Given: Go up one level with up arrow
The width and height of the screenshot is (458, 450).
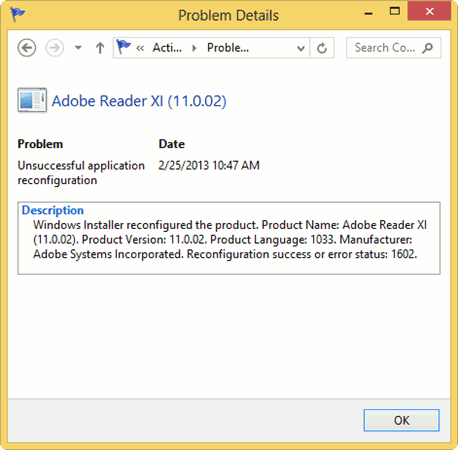Looking at the screenshot, I should [x=100, y=48].
